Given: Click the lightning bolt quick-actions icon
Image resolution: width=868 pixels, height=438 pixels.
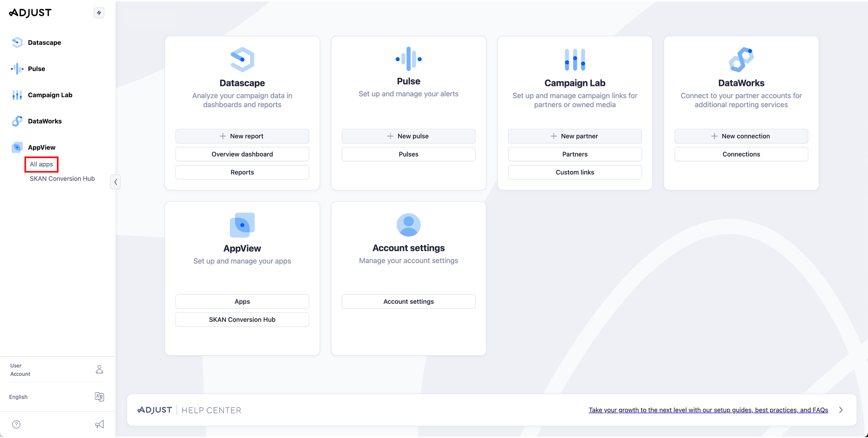Looking at the screenshot, I should [99, 13].
